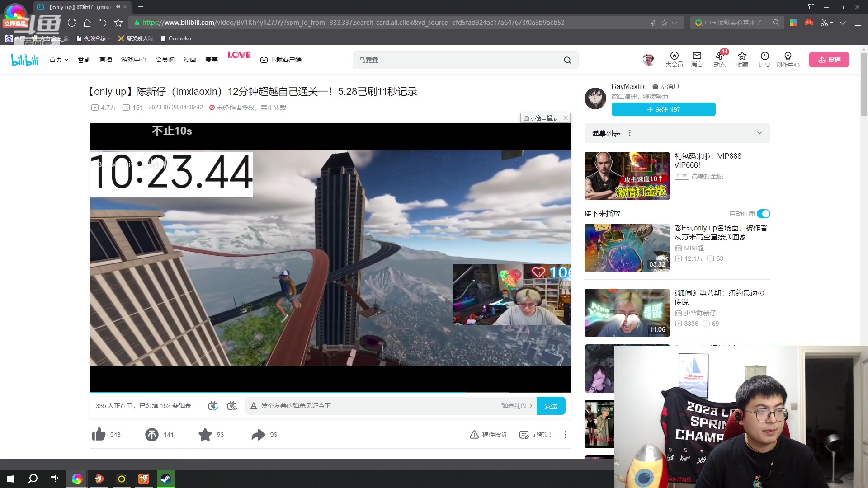Screen dimensions: 868x488
Task: Click 下载客户端 link
Action: click(x=281, y=60)
